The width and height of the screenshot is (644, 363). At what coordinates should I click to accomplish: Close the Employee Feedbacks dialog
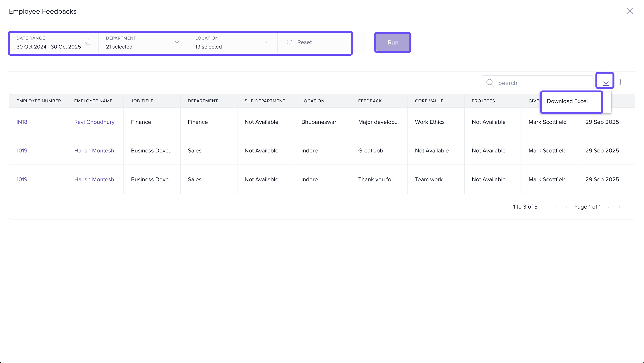[x=629, y=11]
